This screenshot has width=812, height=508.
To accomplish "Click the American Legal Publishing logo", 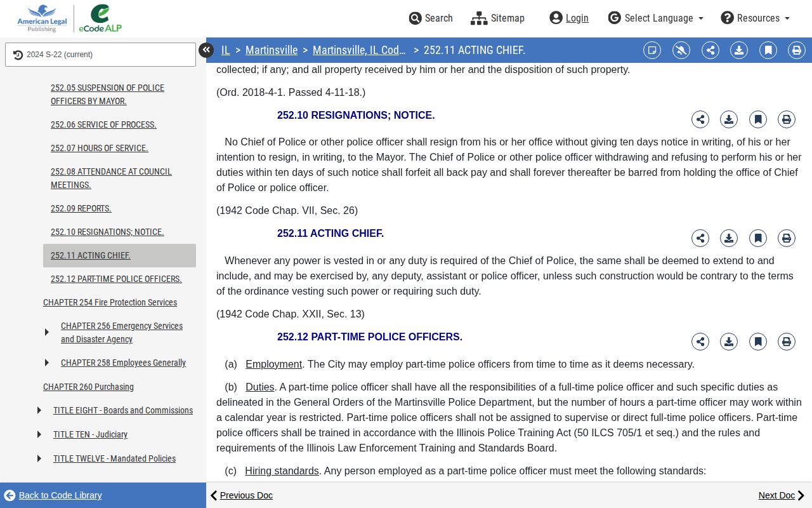I will (x=42, y=18).
